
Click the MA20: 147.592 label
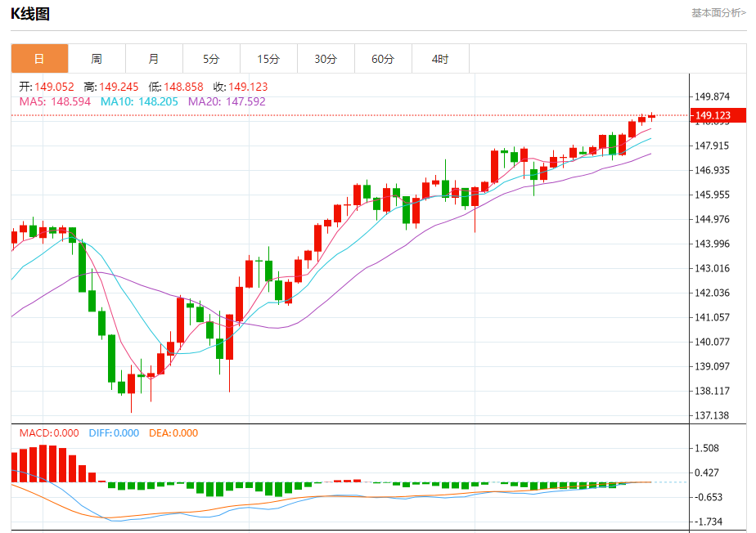click(227, 101)
